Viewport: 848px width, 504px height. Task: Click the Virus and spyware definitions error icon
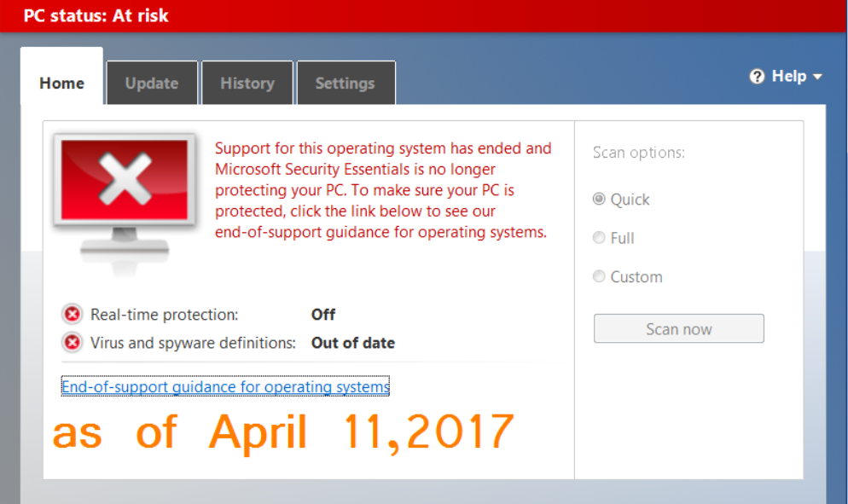73,343
